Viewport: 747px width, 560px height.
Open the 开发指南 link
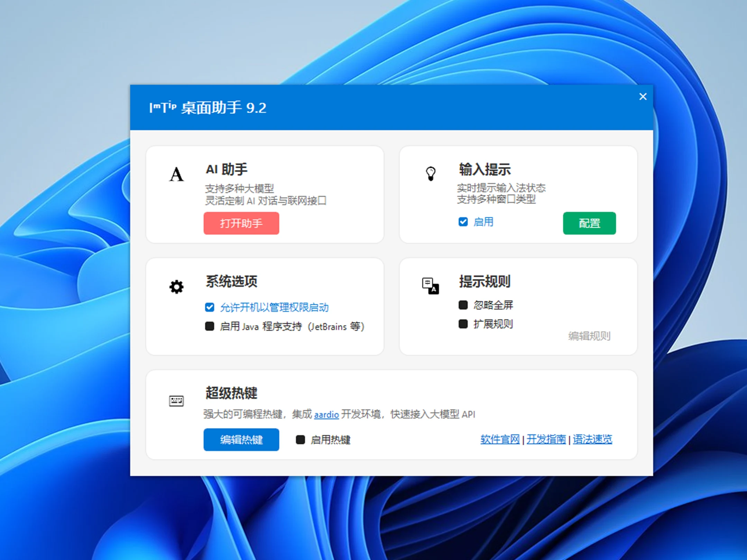546,439
